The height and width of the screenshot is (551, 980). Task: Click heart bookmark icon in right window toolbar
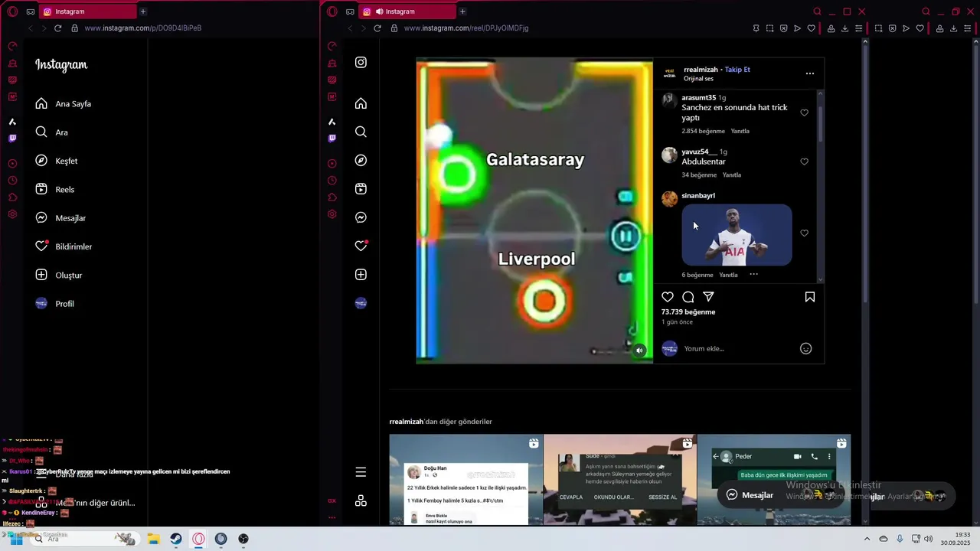(x=811, y=28)
